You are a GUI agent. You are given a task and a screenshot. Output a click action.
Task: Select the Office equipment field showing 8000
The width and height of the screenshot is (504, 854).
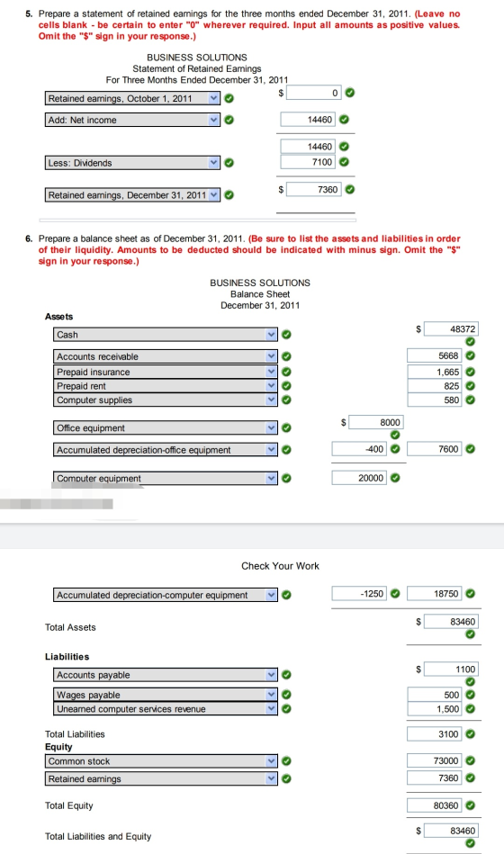(376, 422)
